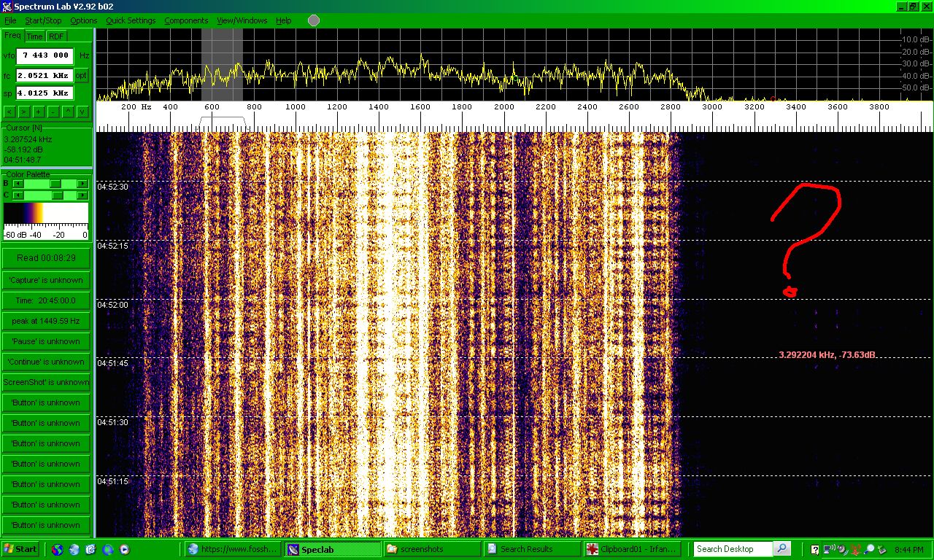
Task: Click the safely remove hardware tray icon
Action: click(882, 549)
